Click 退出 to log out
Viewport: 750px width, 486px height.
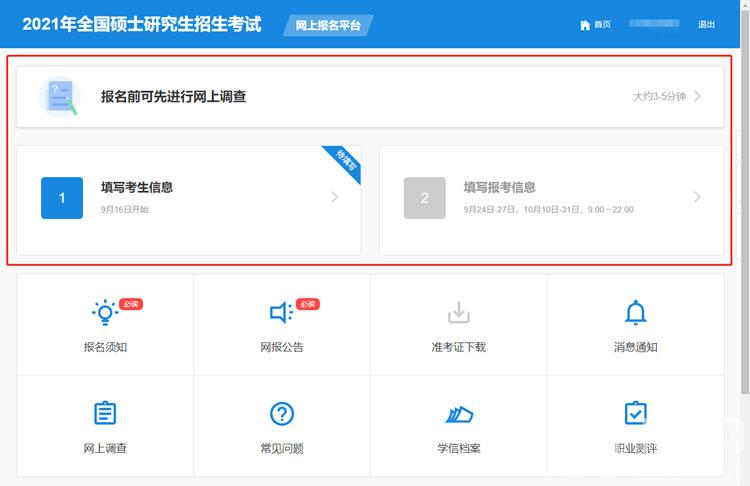tap(706, 24)
